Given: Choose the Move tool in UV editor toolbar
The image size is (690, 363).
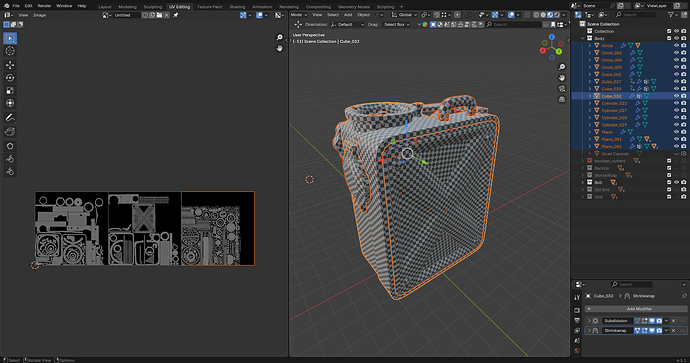Looking at the screenshot, I should (10, 65).
